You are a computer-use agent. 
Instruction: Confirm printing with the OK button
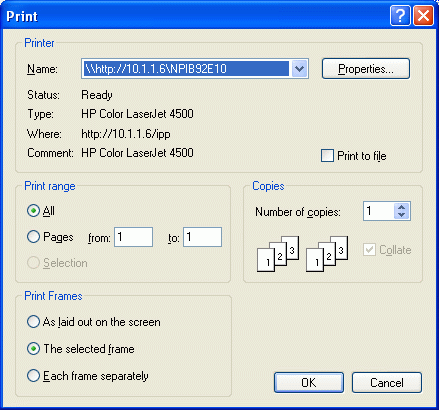coord(309,382)
